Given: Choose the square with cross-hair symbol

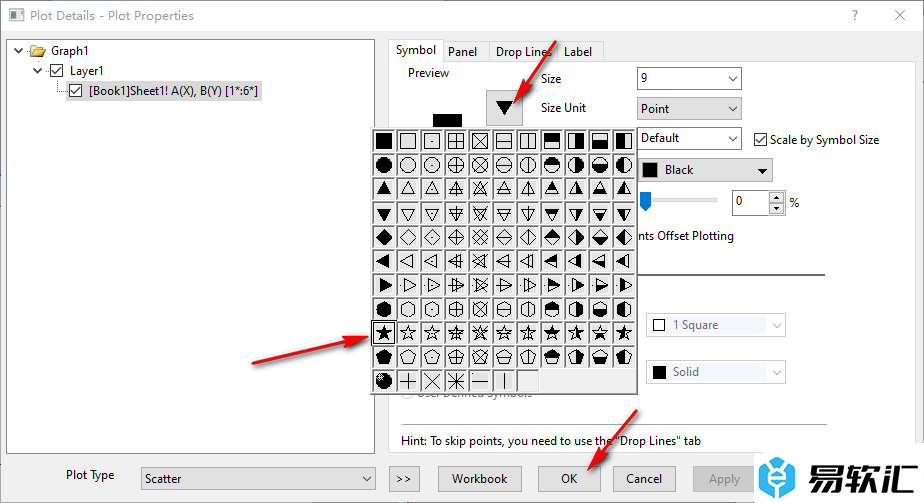Looking at the screenshot, I should click(456, 141).
